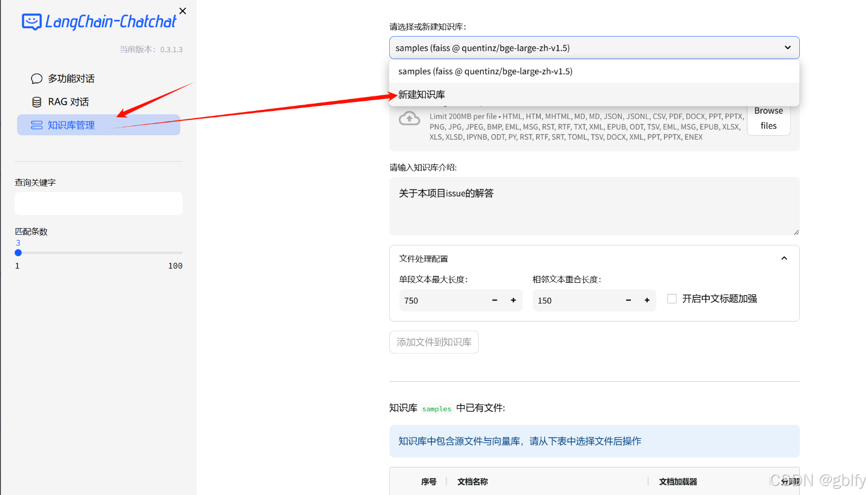
Task: Select the 知识库管理 server icon in sidebar
Action: pyautogui.click(x=36, y=124)
